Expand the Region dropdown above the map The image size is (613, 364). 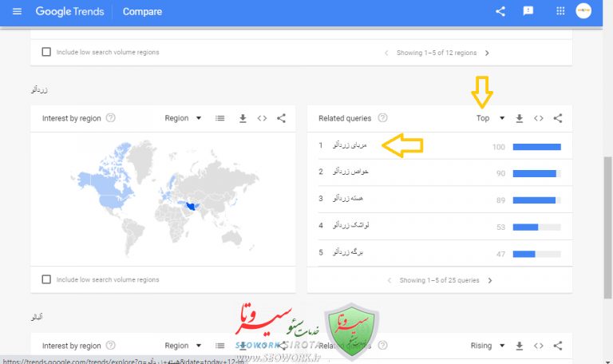[x=183, y=118]
